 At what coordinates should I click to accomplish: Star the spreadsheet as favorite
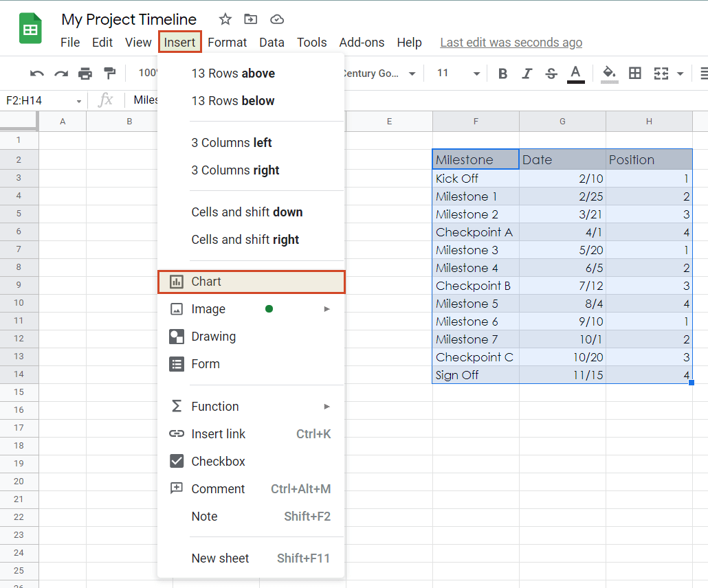click(225, 19)
